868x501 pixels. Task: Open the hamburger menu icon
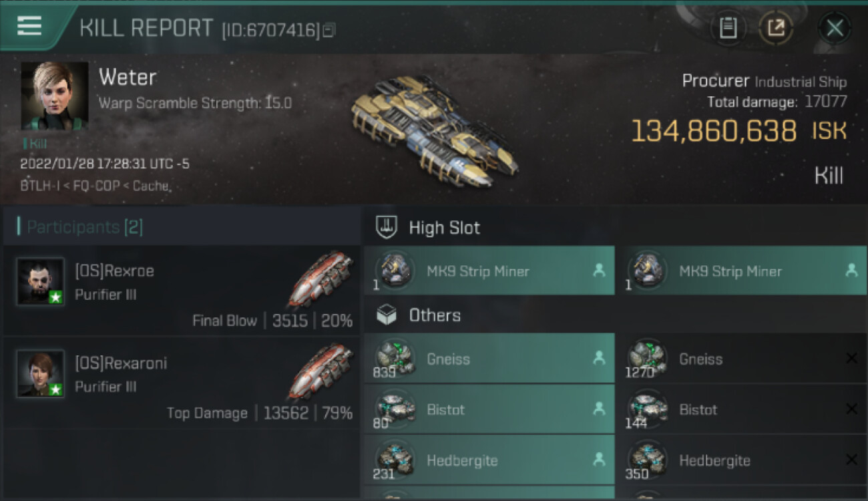[x=29, y=26]
